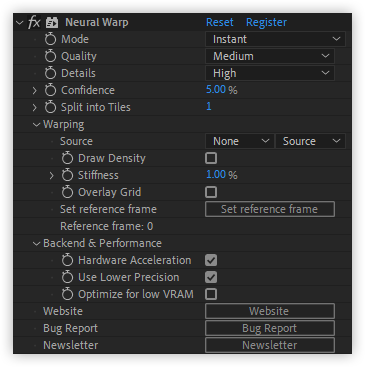Click the 'Reference frame: 0' text

click(x=107, y=226)
